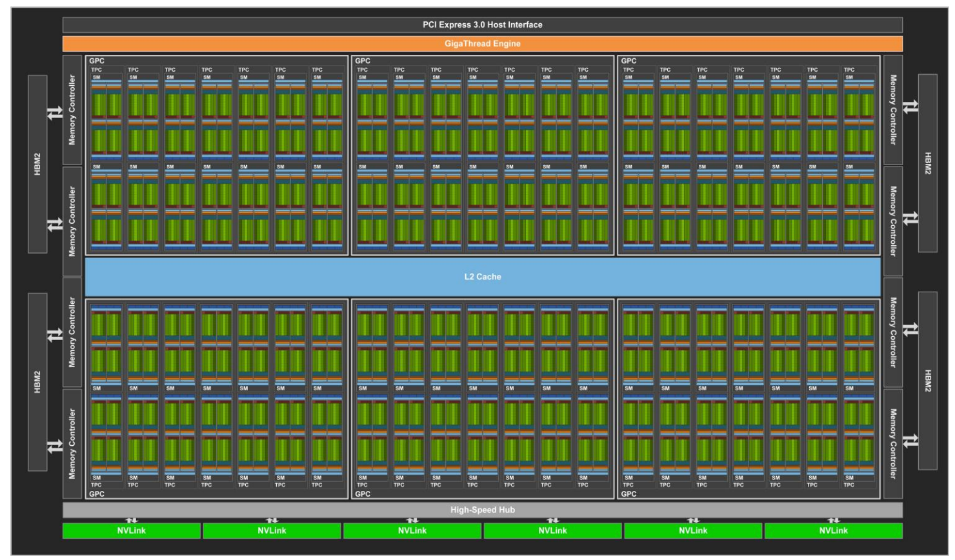Click the GPC label of the top-middle cluster
Image resolution: width=955 pixels, height=560 pixels.
click(x=363, y=61)
